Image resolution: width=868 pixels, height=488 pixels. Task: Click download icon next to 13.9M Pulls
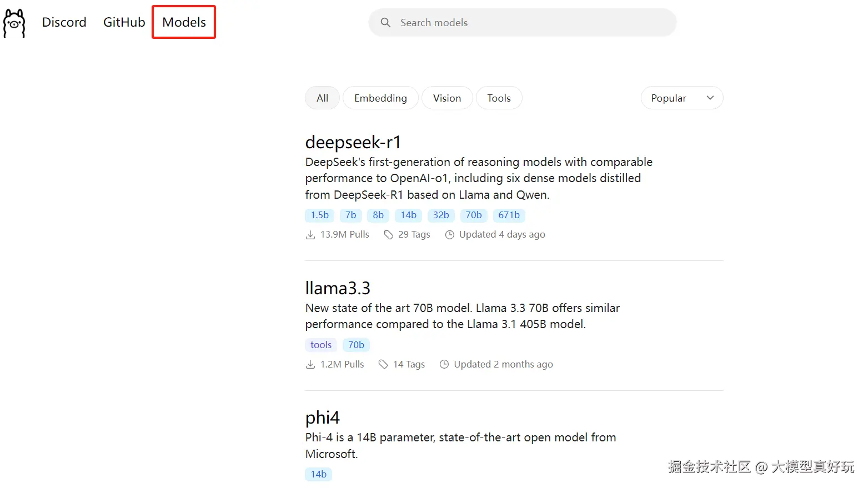pos(310,235)
